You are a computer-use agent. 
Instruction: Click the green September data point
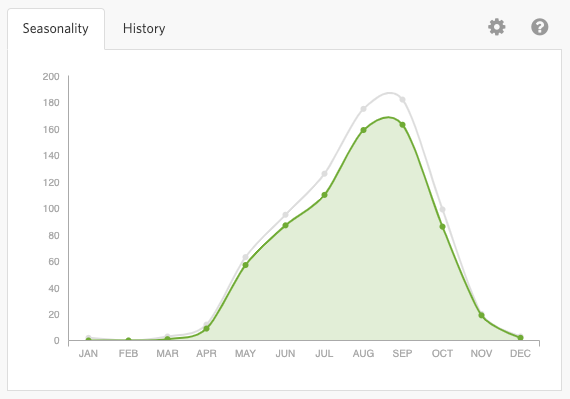coord(402,125)
